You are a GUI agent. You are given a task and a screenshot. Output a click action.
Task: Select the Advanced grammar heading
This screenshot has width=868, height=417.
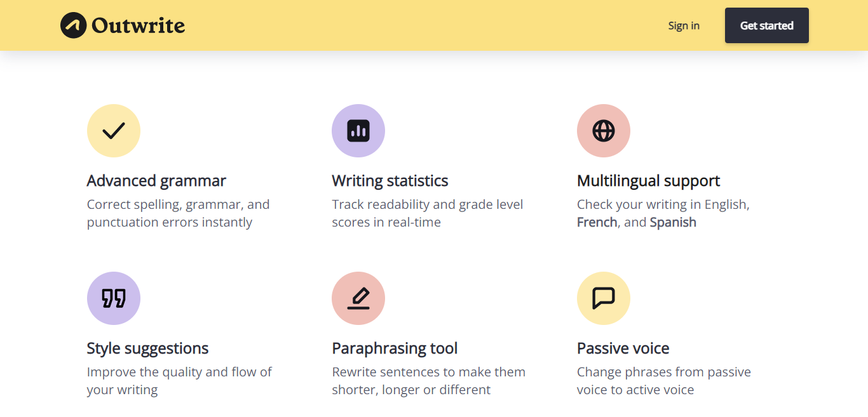(156, 181)
